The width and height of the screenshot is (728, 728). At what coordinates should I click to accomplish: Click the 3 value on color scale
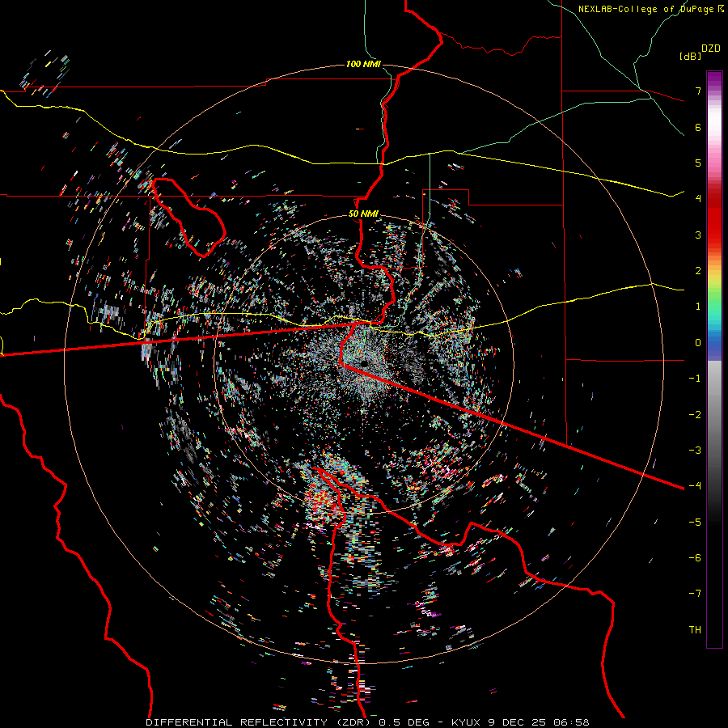tap(698, 235)
